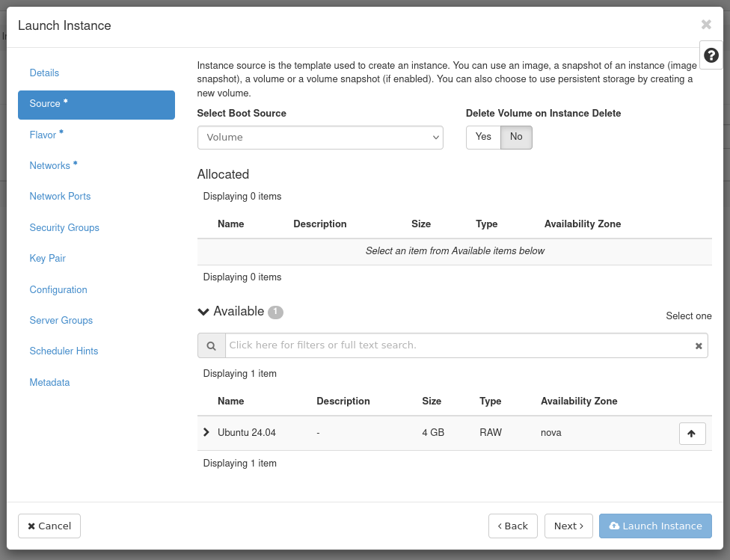Click the Back button
Image resolution: width=730 pixels, height=560 pixels.
tap(513, 526)
